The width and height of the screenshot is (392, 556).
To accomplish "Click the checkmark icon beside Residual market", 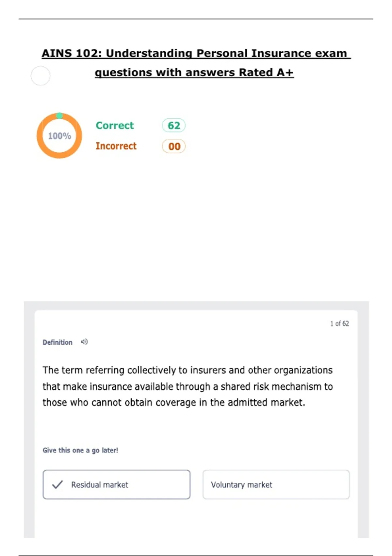I will point(57,484).
